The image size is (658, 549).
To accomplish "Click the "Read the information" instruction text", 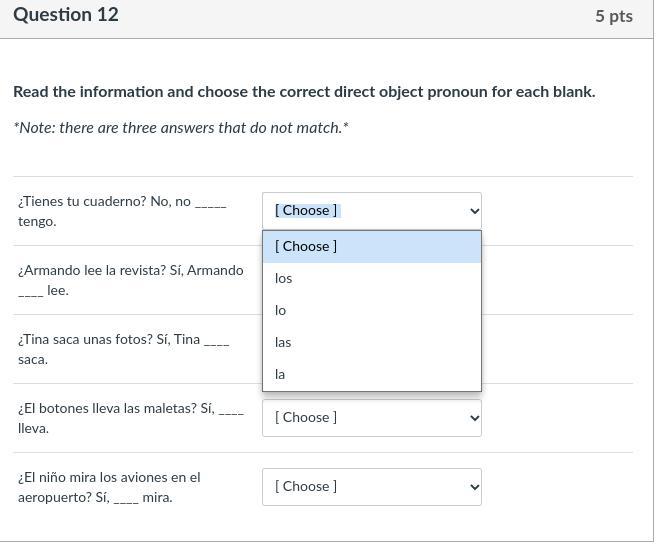I will [x=304, y=92].
